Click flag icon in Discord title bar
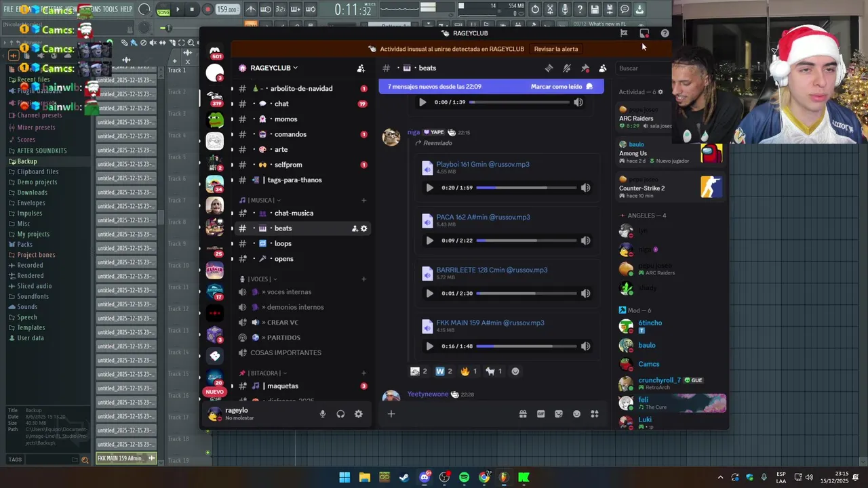This screenshot has height=488, width=868. pyautogui.click(x=624, y=33)
